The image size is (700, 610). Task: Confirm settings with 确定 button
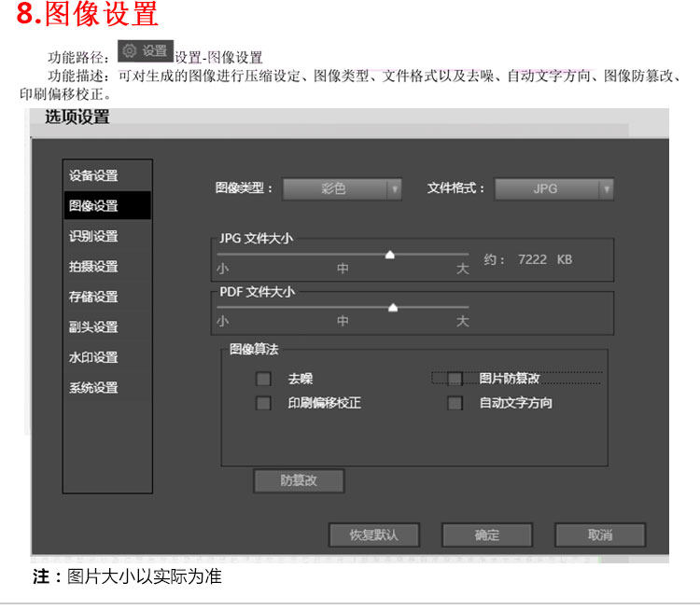pyautogui.click(x=487, y=534)
